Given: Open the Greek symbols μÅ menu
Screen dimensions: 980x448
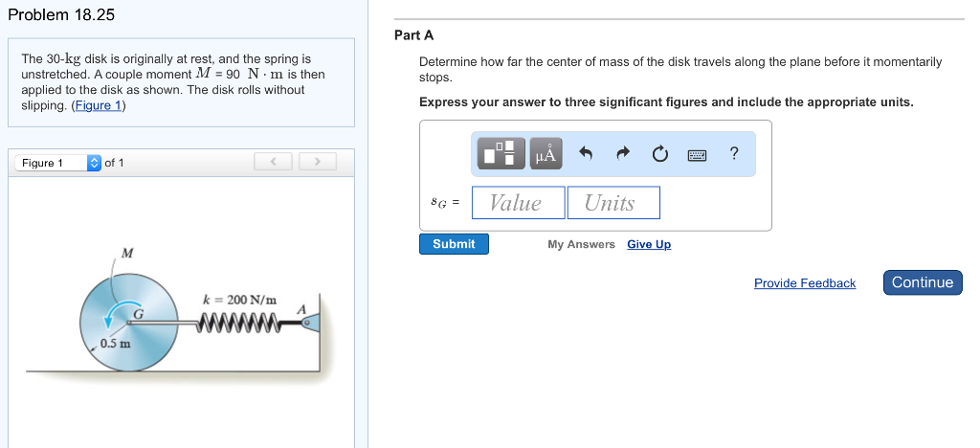Looking at the screenshot, I should [544, 153].
